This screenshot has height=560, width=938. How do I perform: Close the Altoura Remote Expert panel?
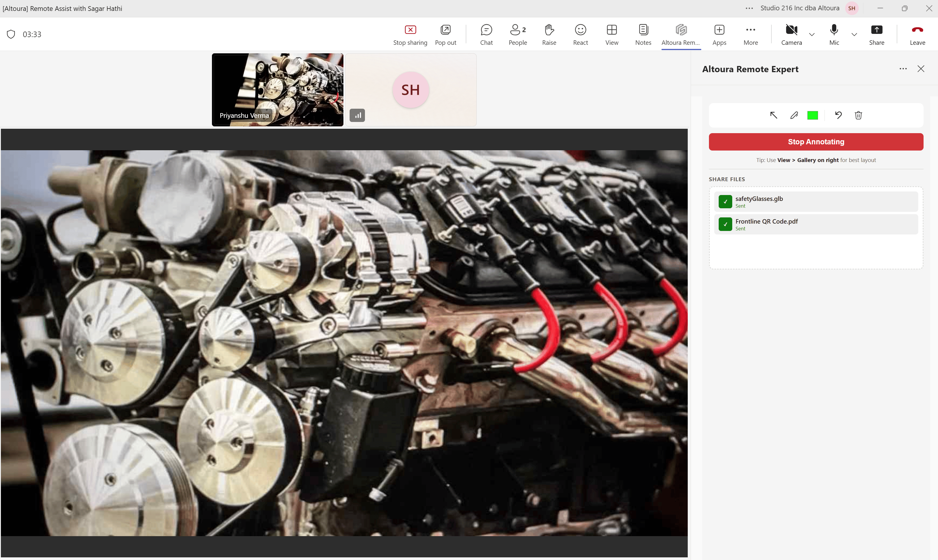pyautogui.click(x=921, y=69)
